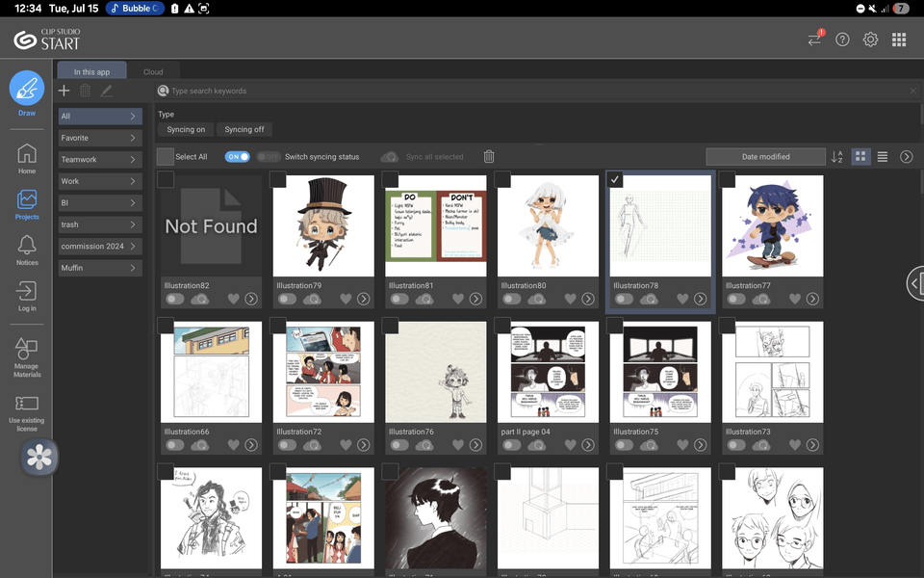This screenshot has width=924, height=578.
Task: Tick the Select All checkbox
Action: click(165, 156)
